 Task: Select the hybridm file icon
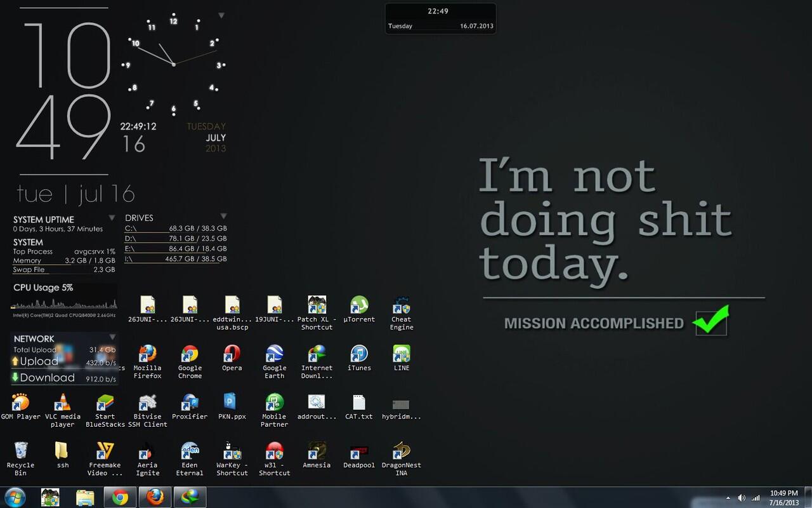click(x=402, y=407)
